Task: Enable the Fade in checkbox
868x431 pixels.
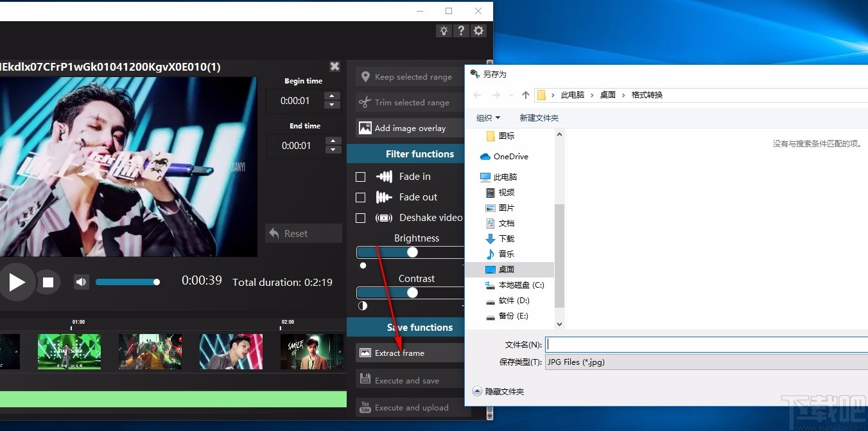Action: pyautogui.click(x=360, y=176)
